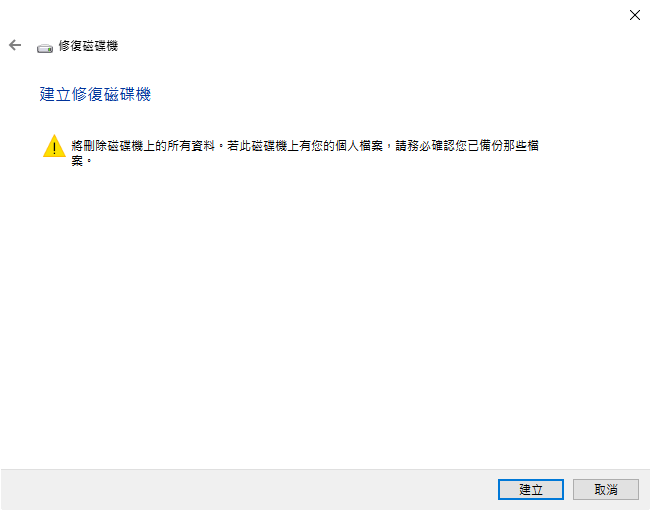
Task: Confirm creation by clicking 建立
Action: pyautogui.click(x=531, y=489)
